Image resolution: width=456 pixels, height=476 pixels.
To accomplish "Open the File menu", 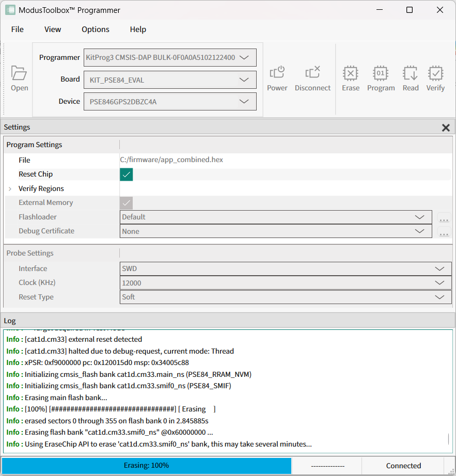I will (x=18, y=29).
